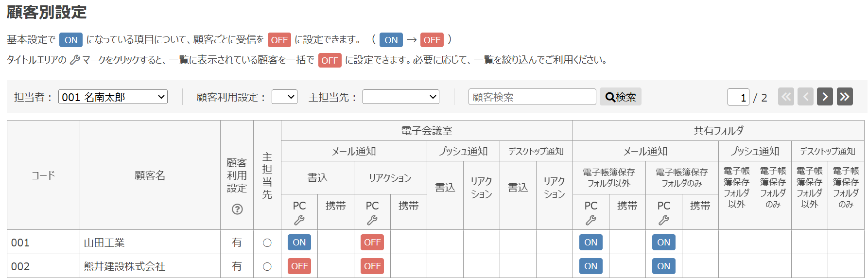Go to first page arrow
This screenshot has width=868, height=278.
pos(786,97)
